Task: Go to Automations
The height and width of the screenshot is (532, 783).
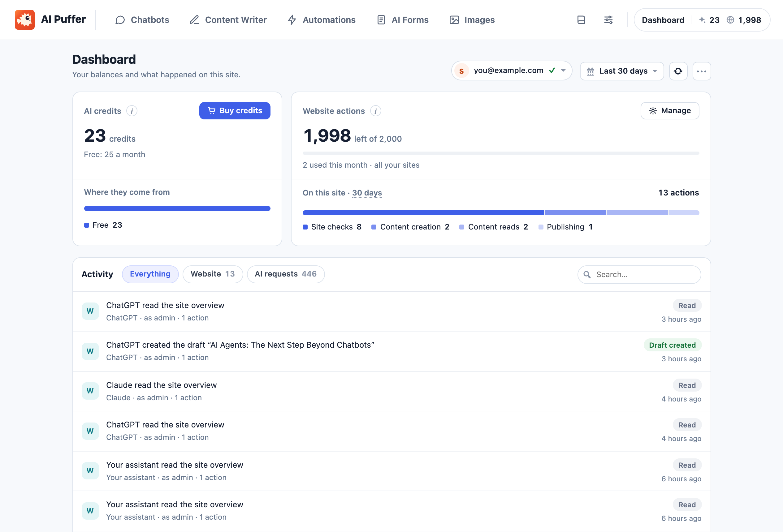Action: tap(322, 20)
